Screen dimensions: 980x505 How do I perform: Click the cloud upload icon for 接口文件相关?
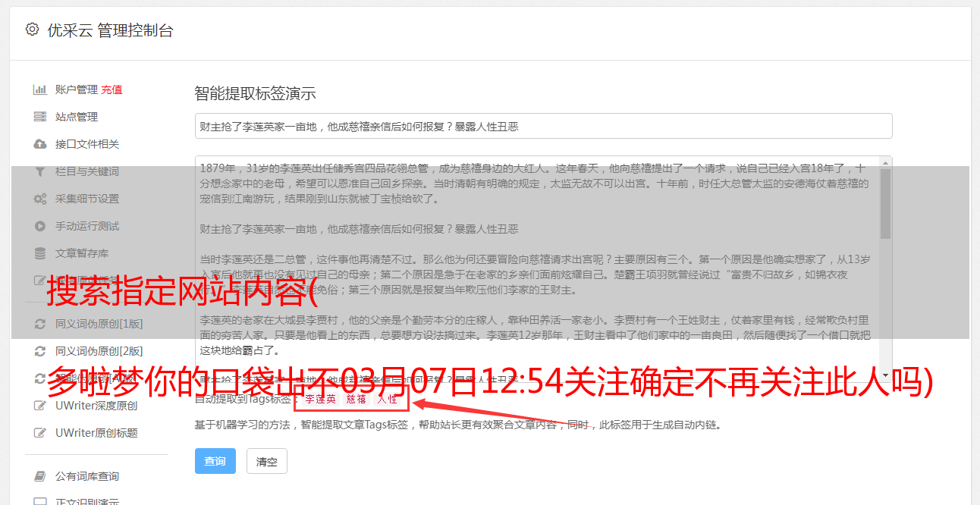coord(40,144)
